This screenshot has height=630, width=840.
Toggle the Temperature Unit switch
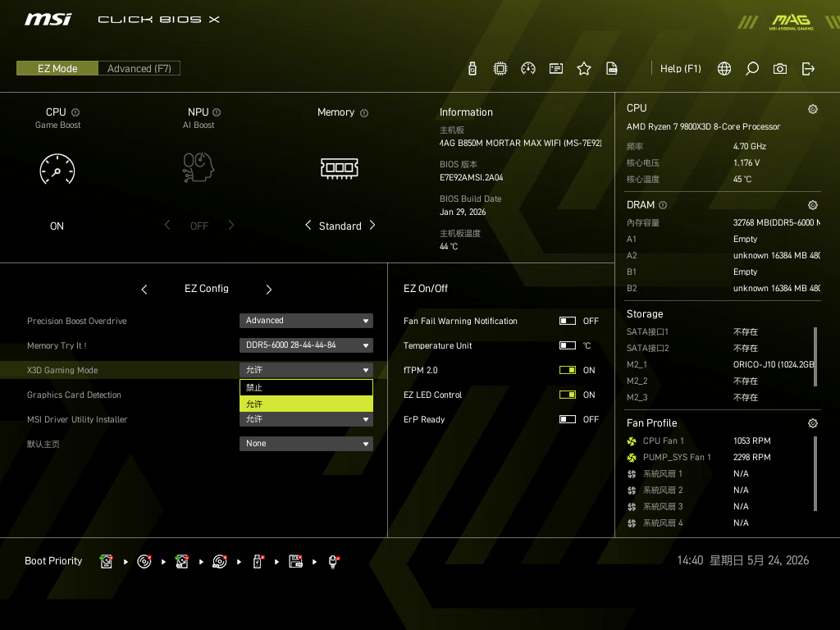568,345
